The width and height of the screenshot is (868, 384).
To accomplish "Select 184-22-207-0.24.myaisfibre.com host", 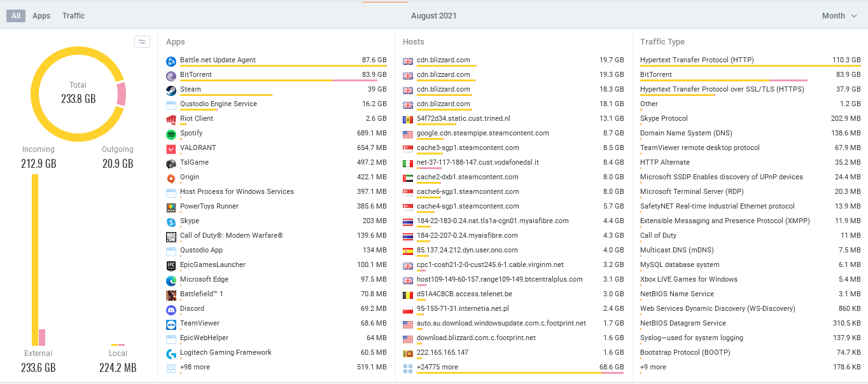I will tap(513, 236).
